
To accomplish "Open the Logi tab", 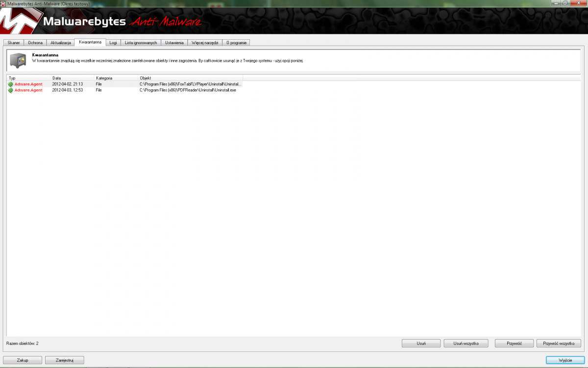I will [x=113, y=43].
